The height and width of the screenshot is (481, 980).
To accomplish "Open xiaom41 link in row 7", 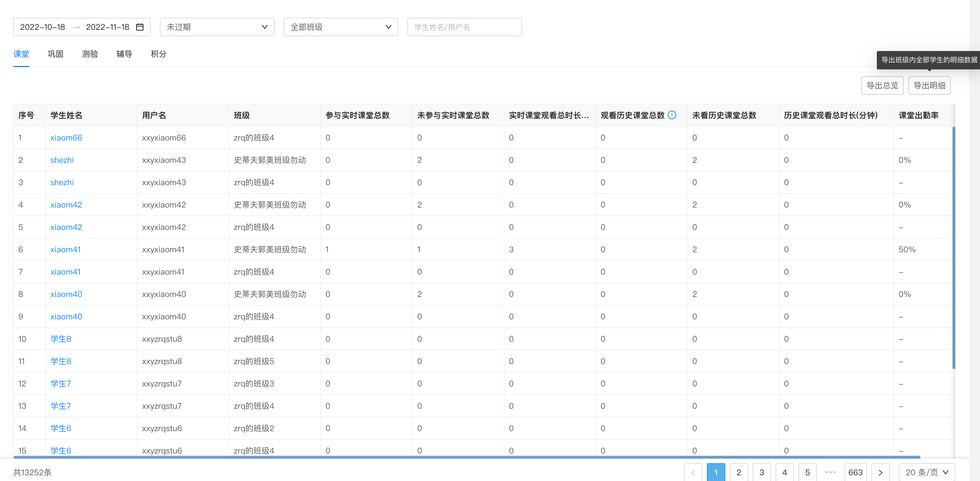I will tap(65, 272).
